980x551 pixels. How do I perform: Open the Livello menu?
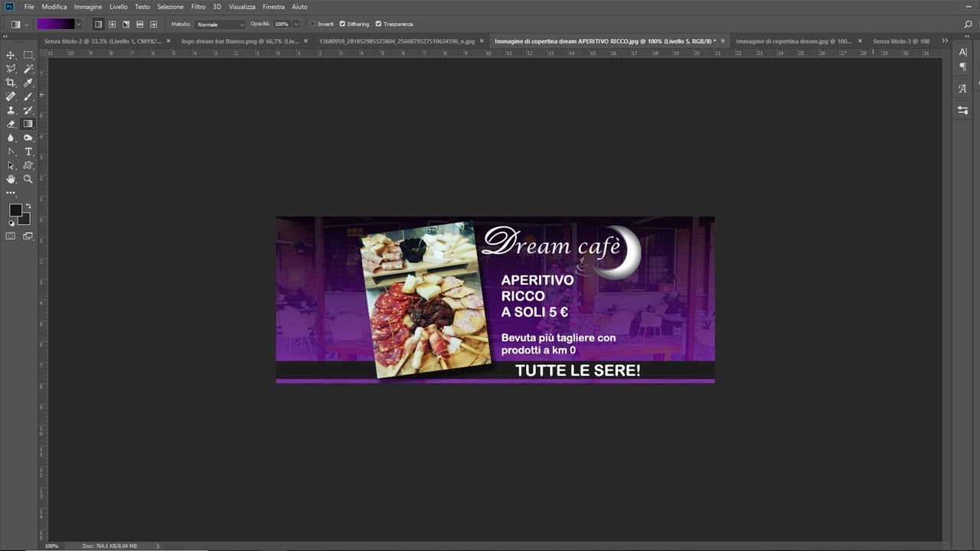tap(119, 6)
